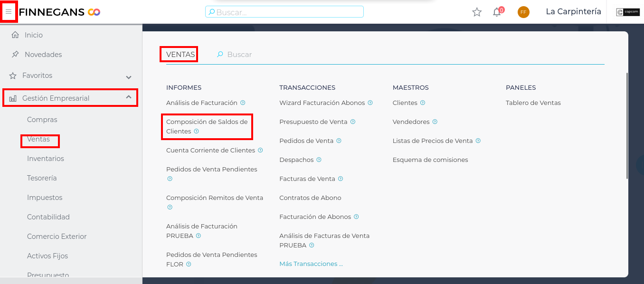
Task: Open Vendedores master list
Action: [x=411, y=122]
